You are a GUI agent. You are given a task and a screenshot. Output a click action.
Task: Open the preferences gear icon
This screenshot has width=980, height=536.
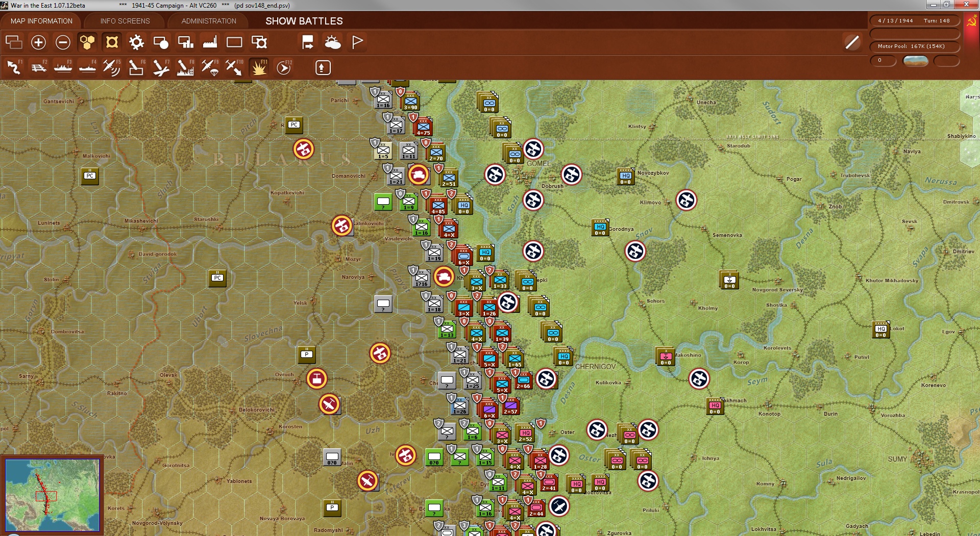coord(136,43)
